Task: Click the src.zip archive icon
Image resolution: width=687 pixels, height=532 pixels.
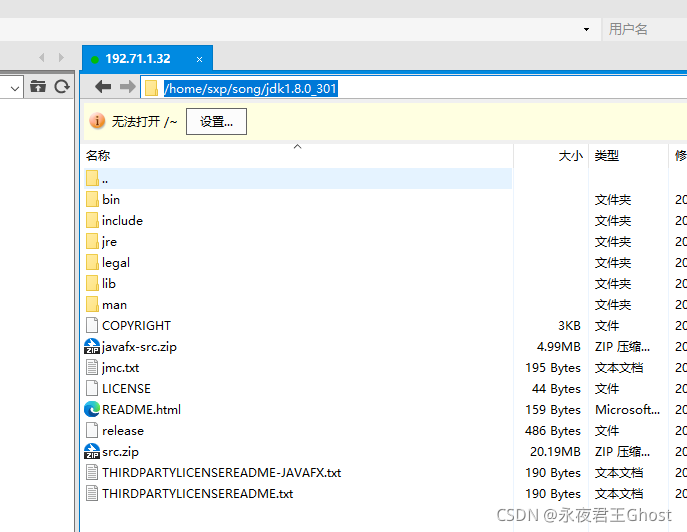Action: click(x=92, y=451)
